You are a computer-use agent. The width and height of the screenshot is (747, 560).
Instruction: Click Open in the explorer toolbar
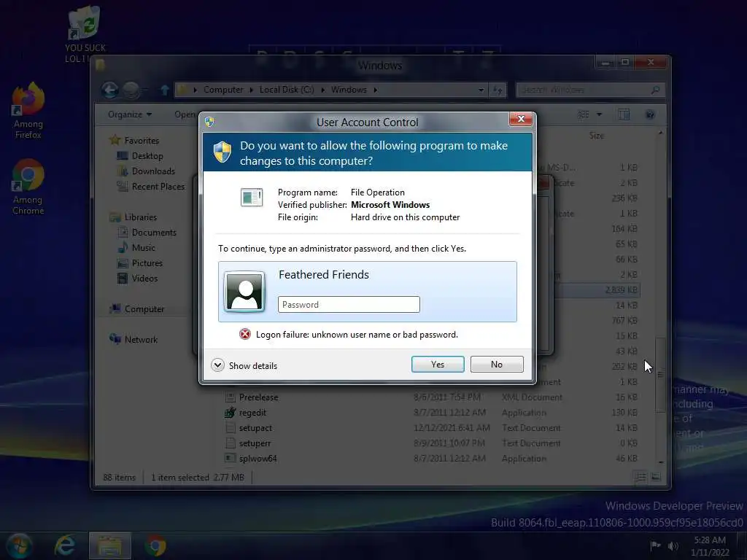[185, 114]
